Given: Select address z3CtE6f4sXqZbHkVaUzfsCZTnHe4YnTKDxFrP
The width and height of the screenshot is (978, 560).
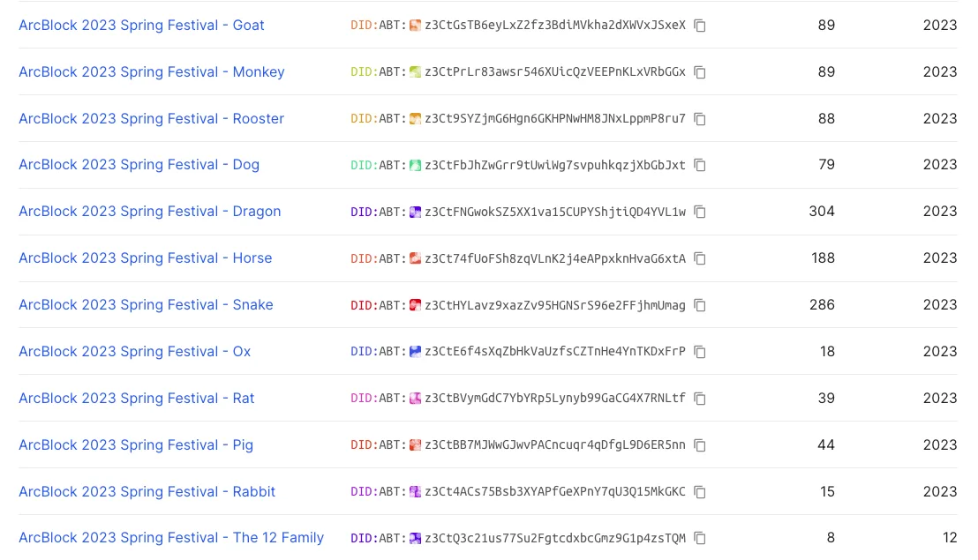Looking at the screenshot, I should pos(555,352).
